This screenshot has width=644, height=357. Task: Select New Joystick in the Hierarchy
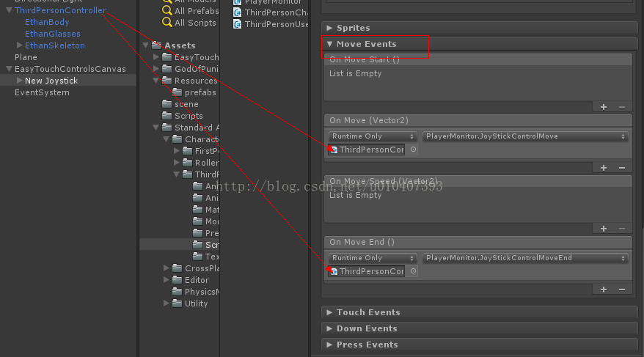[51, 81]
